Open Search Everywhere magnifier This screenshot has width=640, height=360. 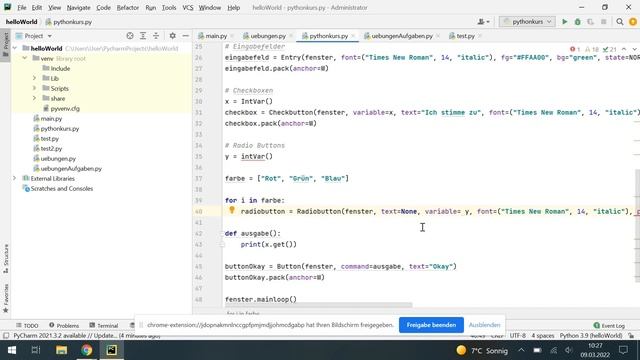[620, 22]
